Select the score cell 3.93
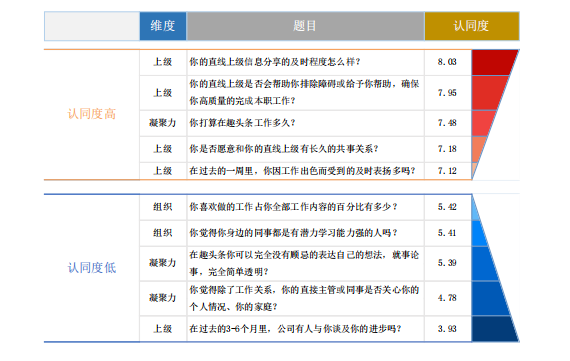570x361 pixels. (447, 329)
